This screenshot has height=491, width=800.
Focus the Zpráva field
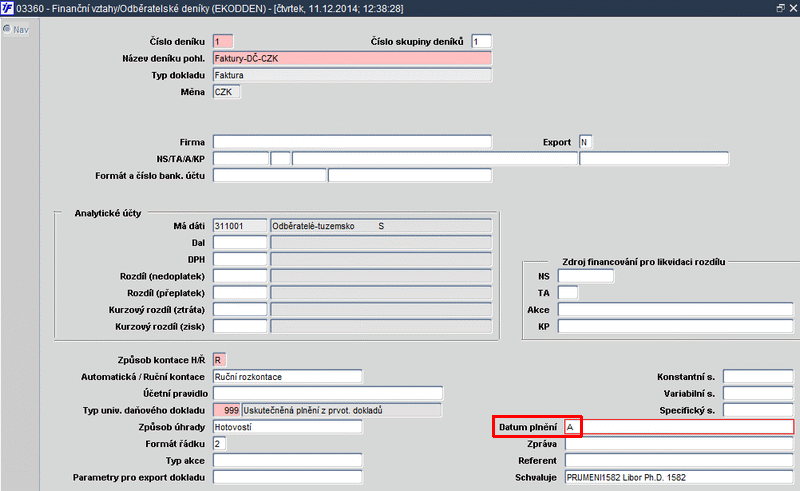click(x=679, y=444)
